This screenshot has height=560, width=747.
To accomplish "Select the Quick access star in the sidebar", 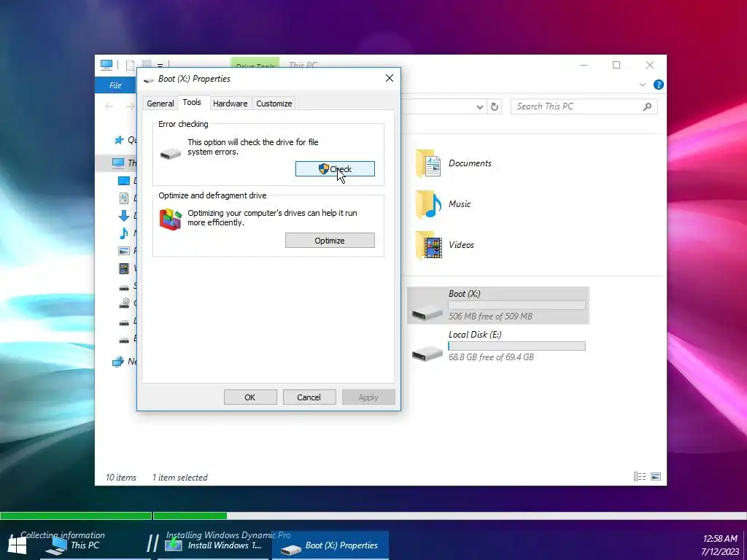I will (119, 140).
